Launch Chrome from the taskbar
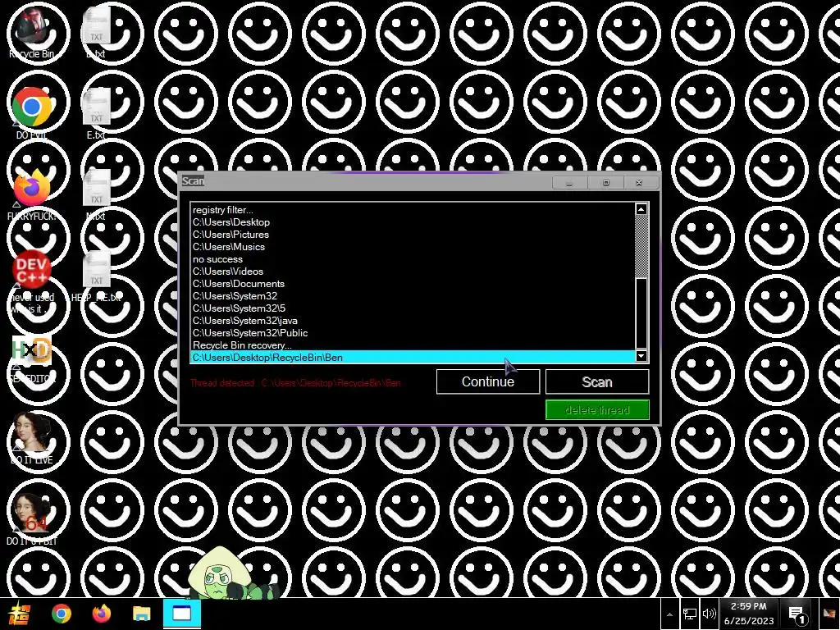This screenshot has width=840, height=630. pos(61,614)
